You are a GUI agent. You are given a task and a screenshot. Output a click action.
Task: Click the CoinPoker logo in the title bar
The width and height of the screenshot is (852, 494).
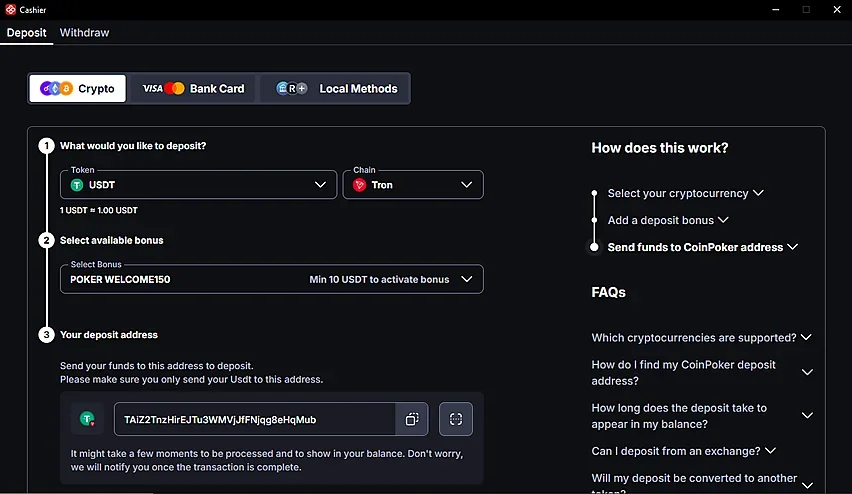click(x=10, y=9)
